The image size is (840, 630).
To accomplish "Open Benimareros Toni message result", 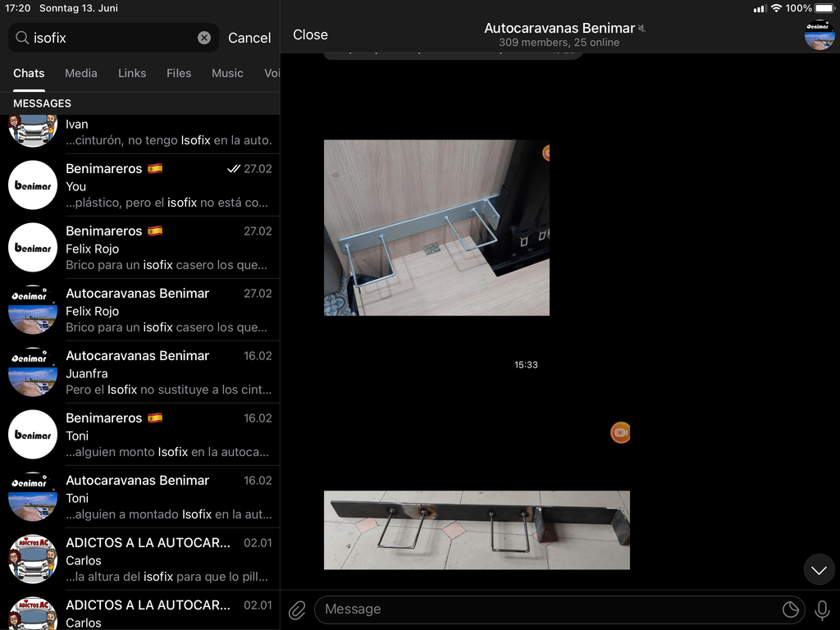I will click(139, 435).
